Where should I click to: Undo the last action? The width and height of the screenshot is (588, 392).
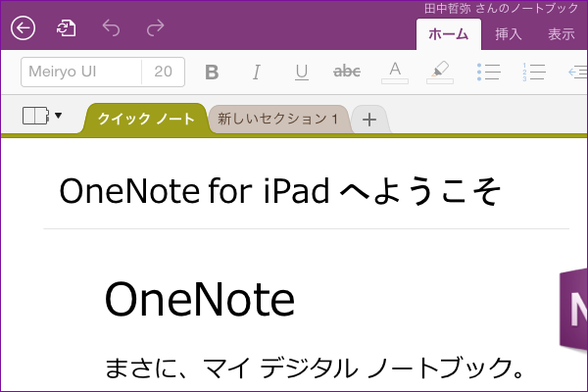[111, 27]
